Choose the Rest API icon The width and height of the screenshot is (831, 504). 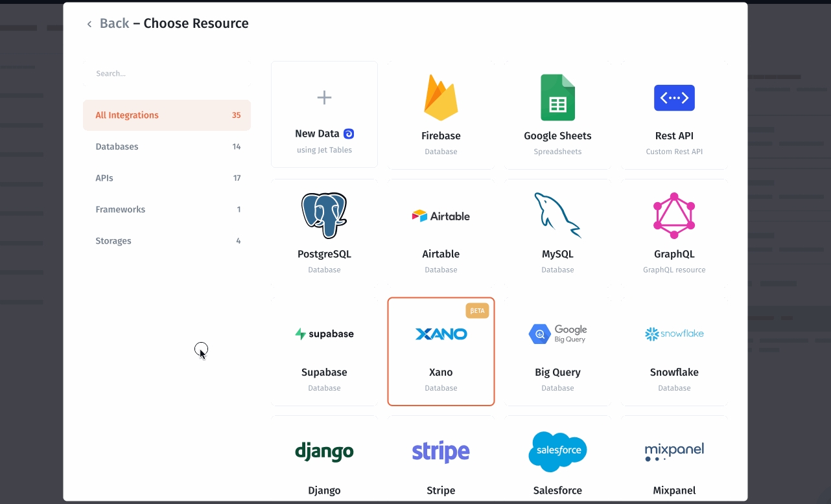click(674, 98)
